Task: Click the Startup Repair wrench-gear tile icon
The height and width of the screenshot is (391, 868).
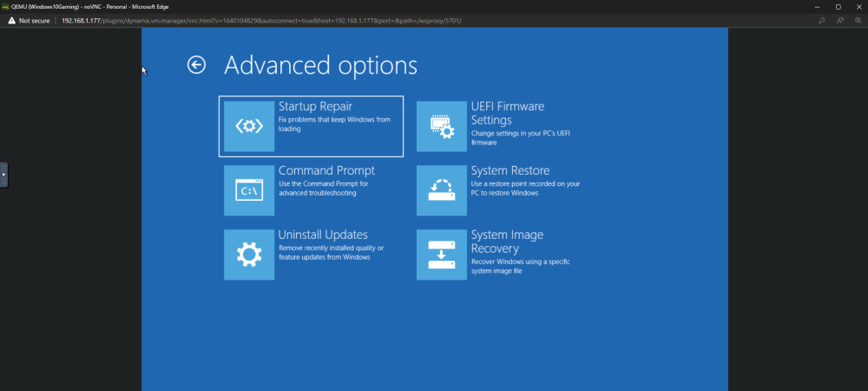Action: coord(249,126)
